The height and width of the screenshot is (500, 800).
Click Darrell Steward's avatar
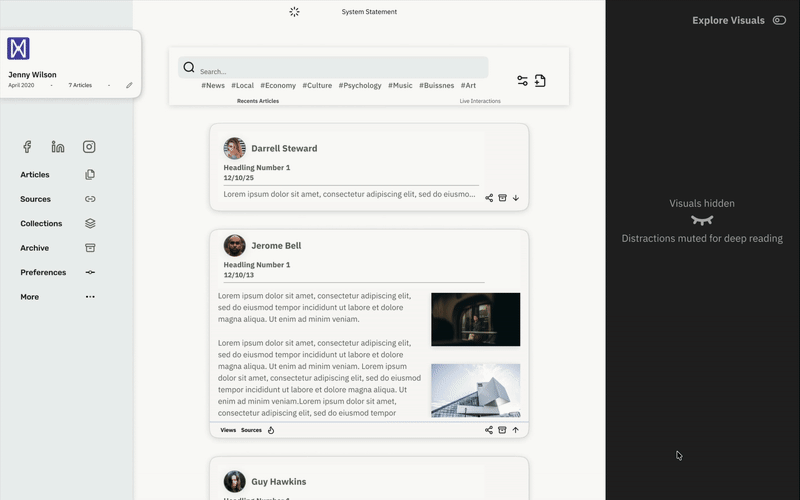click(x=235, y=148)
